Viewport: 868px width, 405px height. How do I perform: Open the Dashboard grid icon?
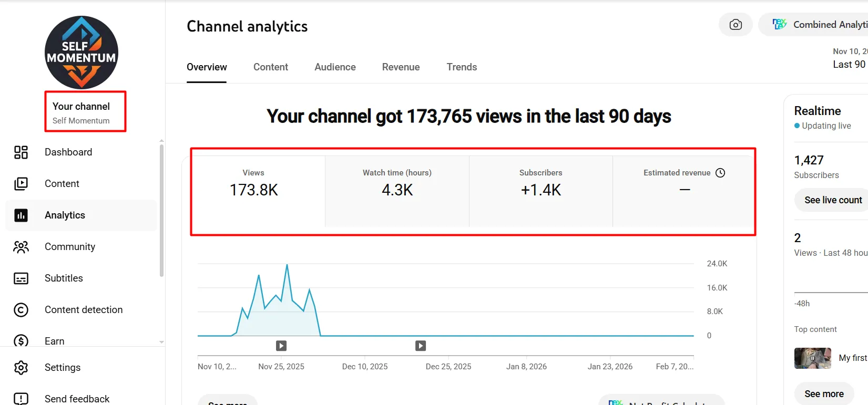21,152
